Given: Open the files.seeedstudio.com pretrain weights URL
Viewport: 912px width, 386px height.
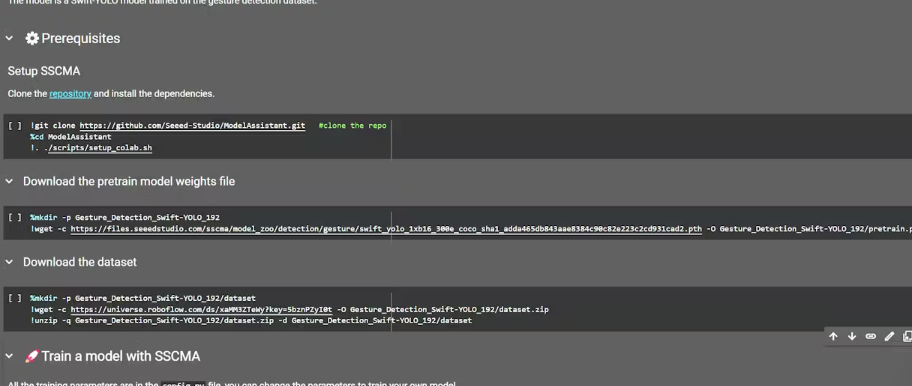Looking at the screenshot, I should click(386, 229).
